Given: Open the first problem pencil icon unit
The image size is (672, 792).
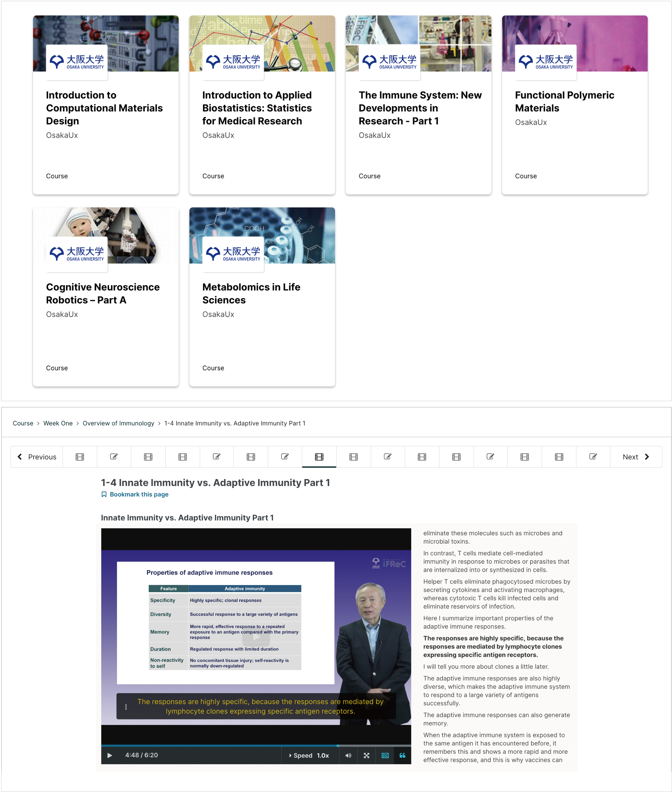Looking at the screenshot, I should 114,457.
